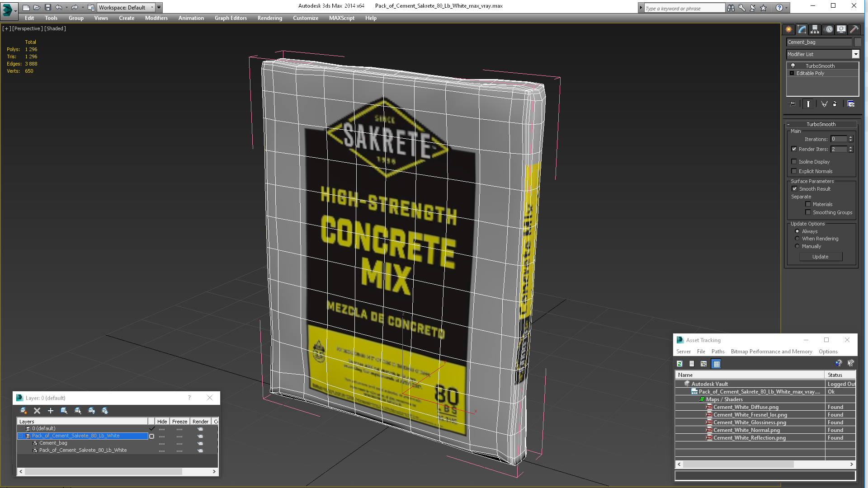Open Help dropdown arrow in title bar

click(x=786, y=8)
